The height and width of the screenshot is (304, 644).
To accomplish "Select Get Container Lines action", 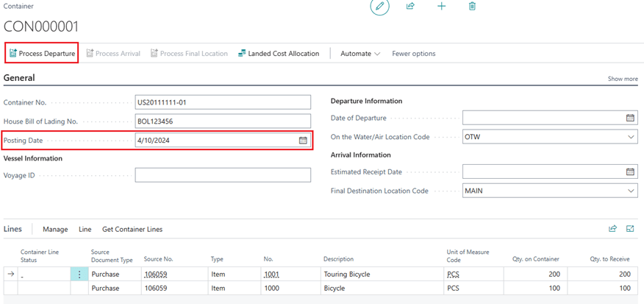I will click(x=132, y=230).
